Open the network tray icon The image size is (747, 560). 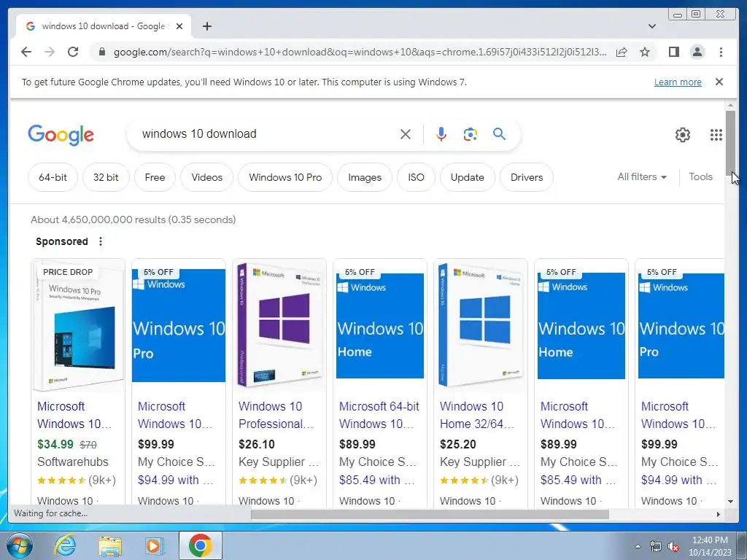point(656,546)
